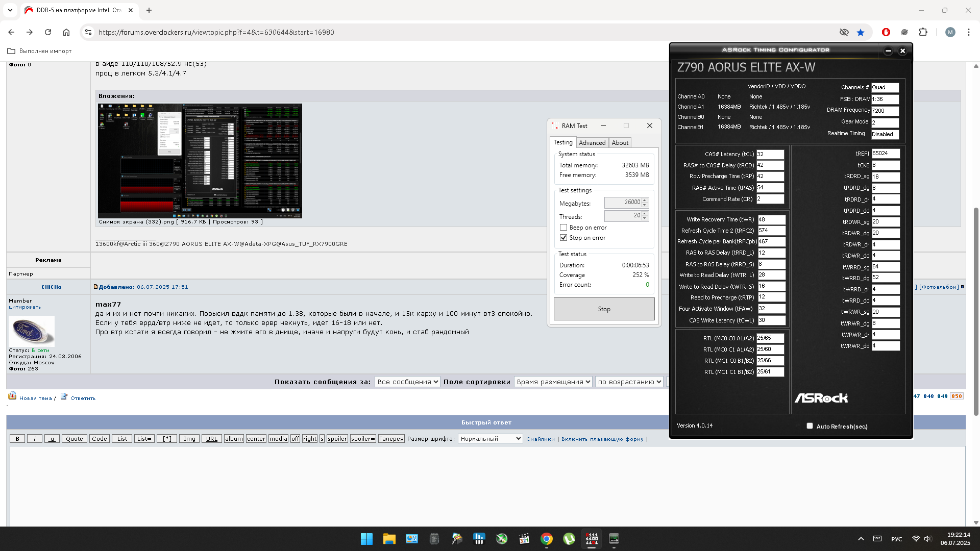The height and width of the screenshot is (551, 980).
Task: Open the font size Нормальный dropdown
Action: coord(490,439)
